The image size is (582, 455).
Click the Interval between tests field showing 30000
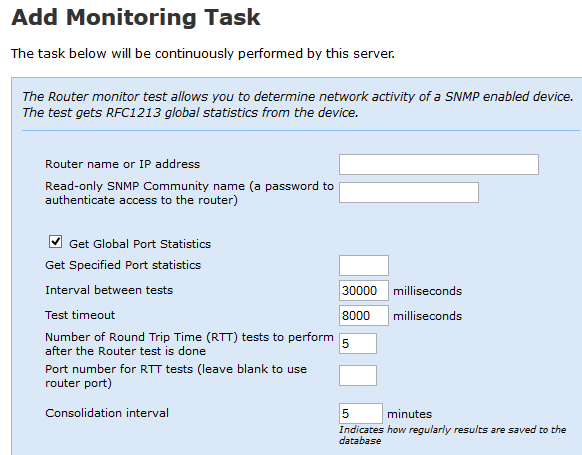(x=364, y=291)
